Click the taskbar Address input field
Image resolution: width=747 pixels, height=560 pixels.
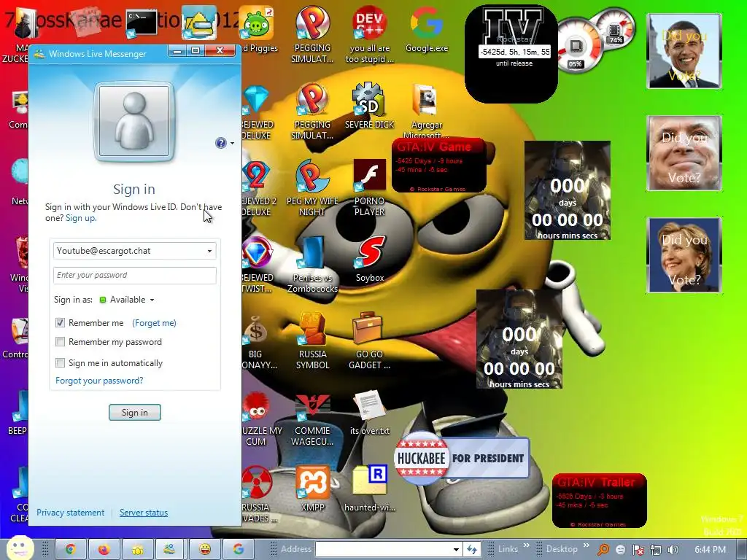point(384,550)
